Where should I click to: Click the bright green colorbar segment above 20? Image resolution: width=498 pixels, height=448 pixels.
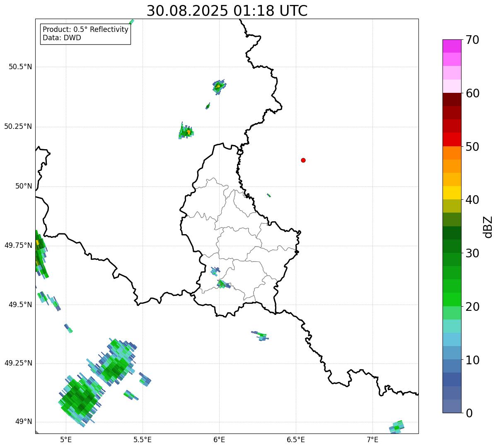tap(452, 300)
